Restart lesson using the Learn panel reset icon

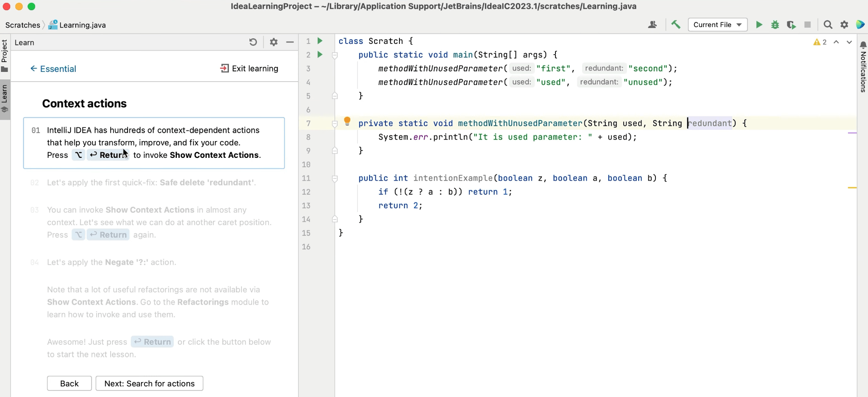click(253, 42)
